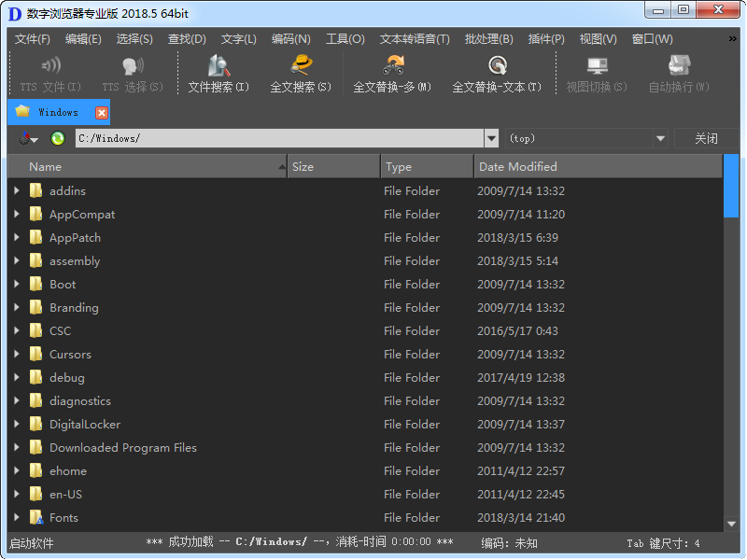Select the Downloaded Program Files row name

(123, 448)
